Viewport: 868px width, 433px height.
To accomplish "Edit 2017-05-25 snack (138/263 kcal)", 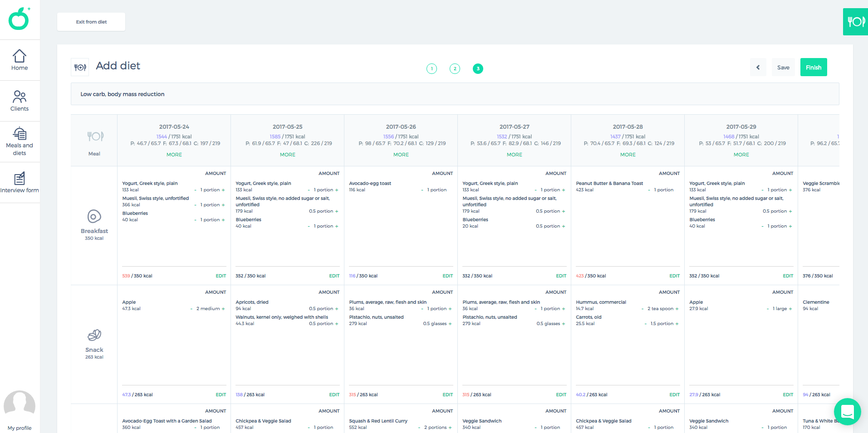I will pos(334,395).
